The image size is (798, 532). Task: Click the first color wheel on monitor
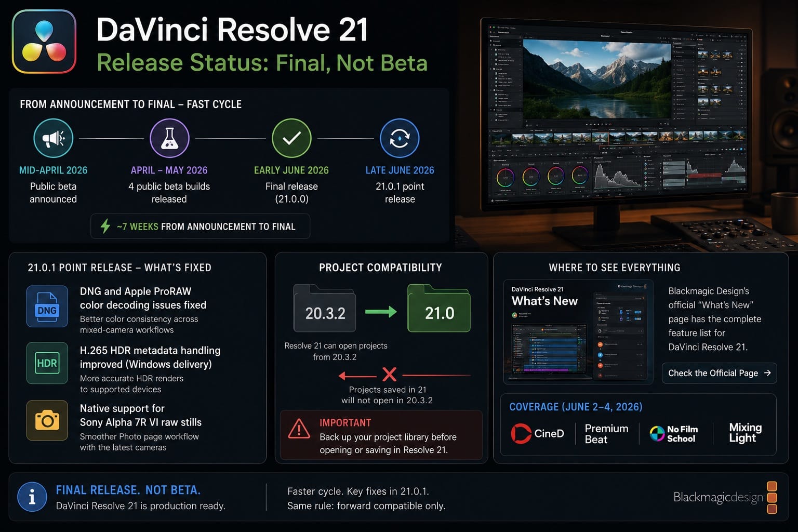tap(505, 177)
